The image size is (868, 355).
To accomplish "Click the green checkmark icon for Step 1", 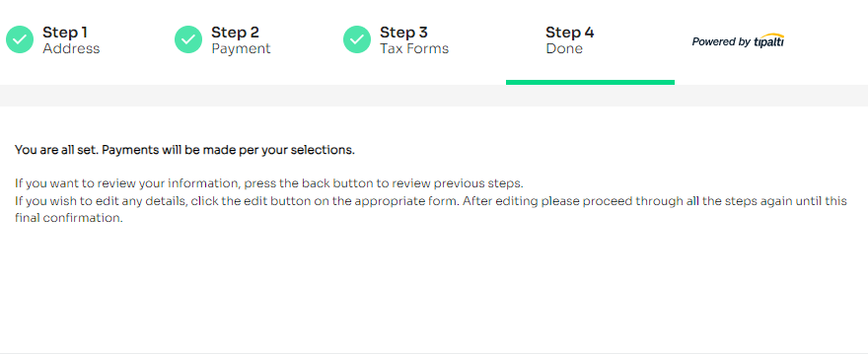I will tap(20, 39).
